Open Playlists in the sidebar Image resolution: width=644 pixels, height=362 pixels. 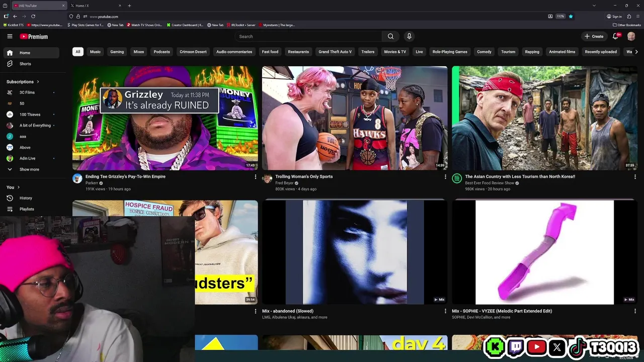point(31,209)
